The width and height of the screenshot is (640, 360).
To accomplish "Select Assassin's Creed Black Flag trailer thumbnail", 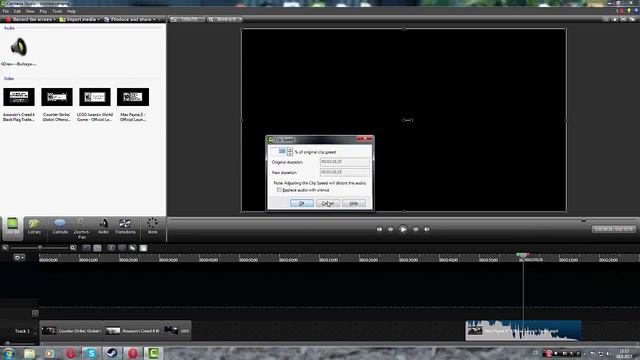I will click(x=19, y=97).
